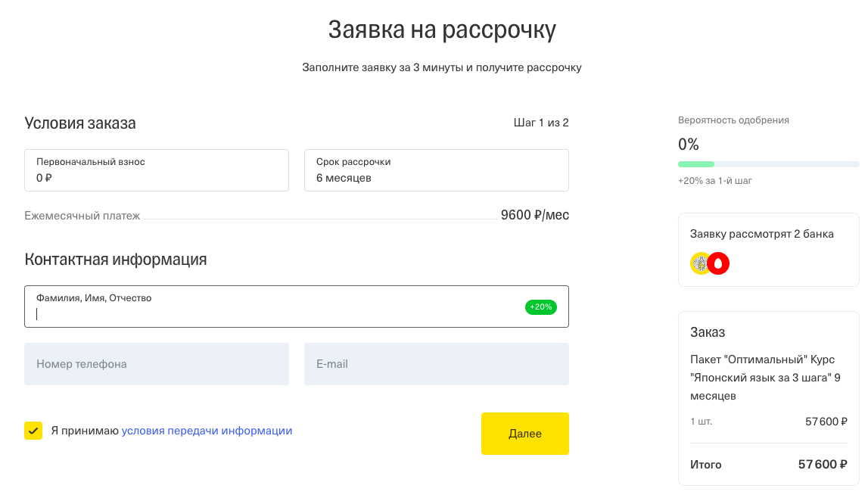Uncheck the "Я принимаю" consent checkbox
Screen dimensions: 868x498
click(x=33, y=431)
